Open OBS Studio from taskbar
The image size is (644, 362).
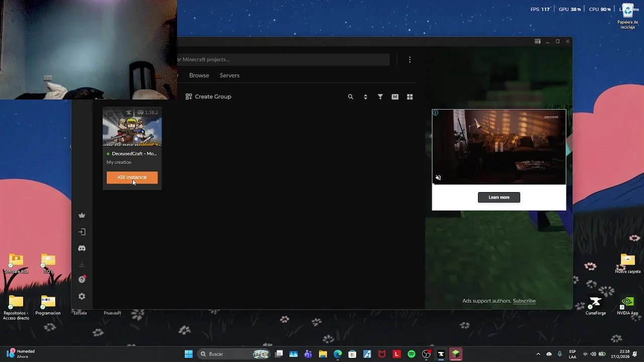click(x=426, y=354)
